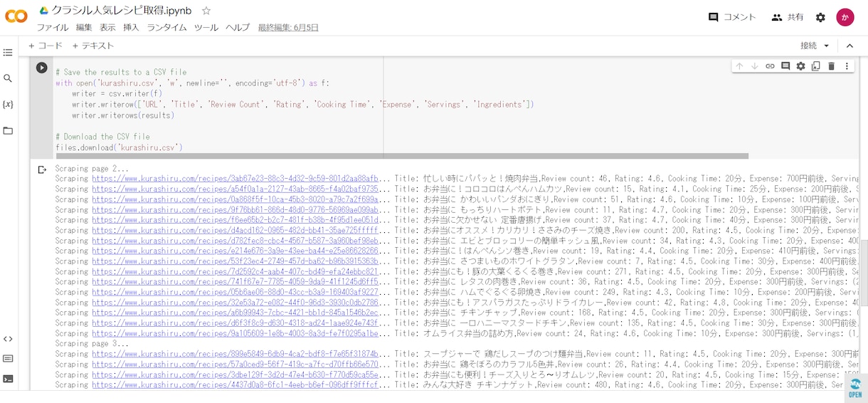Open the dropdown arrow next to 接続
This screenshot has height=403, width=868.
coord(827,46)
